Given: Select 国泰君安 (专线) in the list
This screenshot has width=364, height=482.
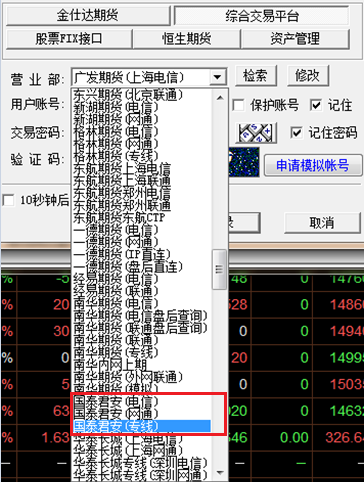Looking at the screenshot, I should pyautogui.click(x=142, y=426).
